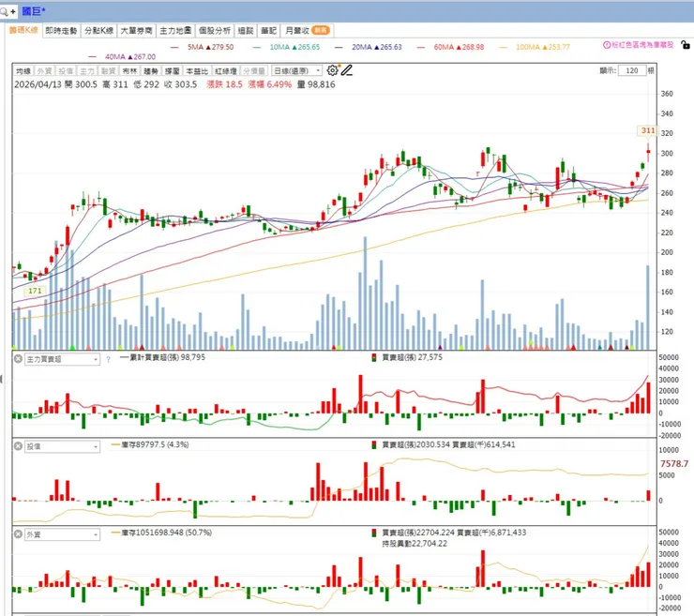Click the 40MA 267.00 legend label
The height and width of the screenshot is (616, 694).
[130, 56]
